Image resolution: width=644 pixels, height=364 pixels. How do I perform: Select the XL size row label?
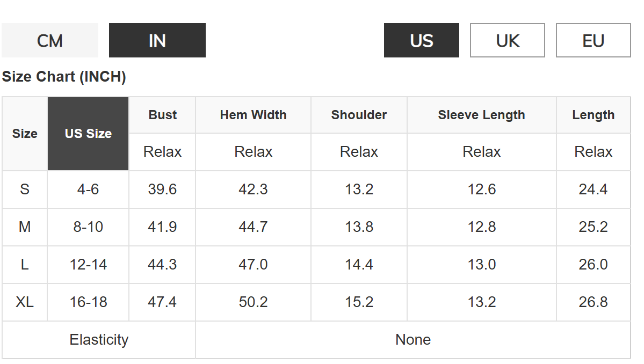pos(25,302)
